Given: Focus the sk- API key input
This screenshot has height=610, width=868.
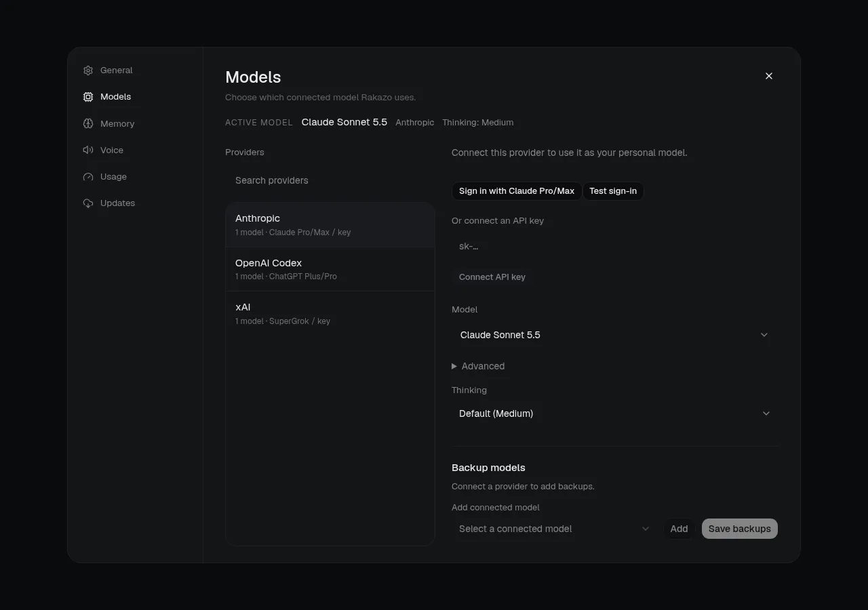Looking at the screenshot, I should pos(614,247).
